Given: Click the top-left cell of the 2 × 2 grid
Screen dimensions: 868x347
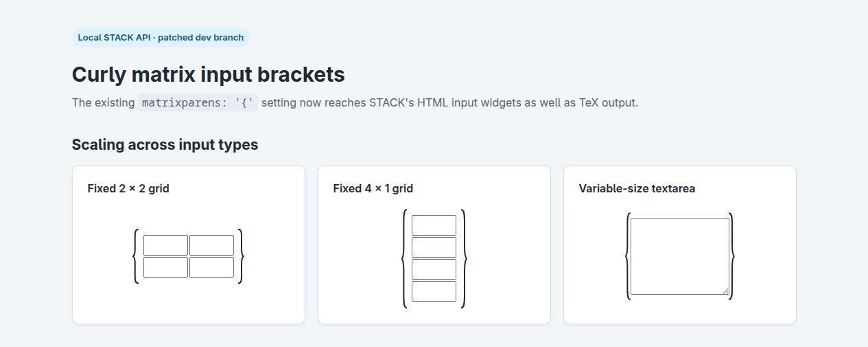Looking at the screenshot, I should [165, 245].
